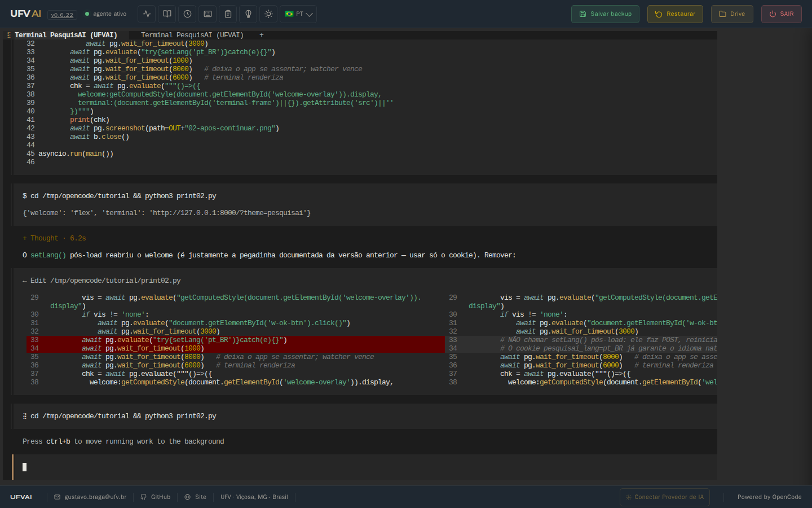Click the GitHub cat icon in footer
Screen dimensions: 812x508
[144, 497]
